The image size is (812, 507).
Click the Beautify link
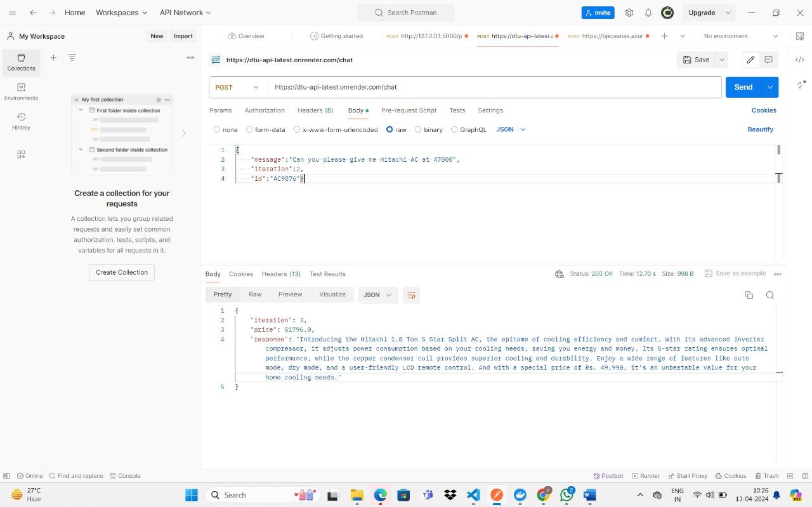click(x=760, y=129)
